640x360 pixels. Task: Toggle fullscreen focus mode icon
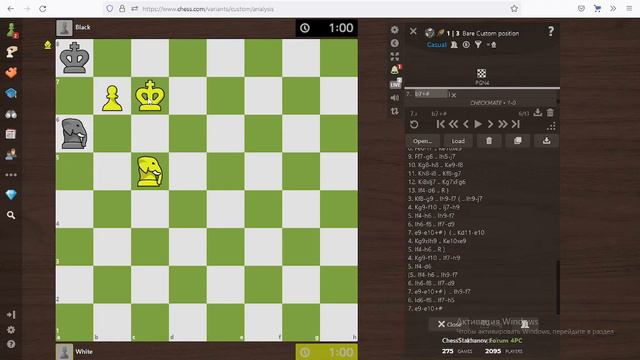click(394, 56)
